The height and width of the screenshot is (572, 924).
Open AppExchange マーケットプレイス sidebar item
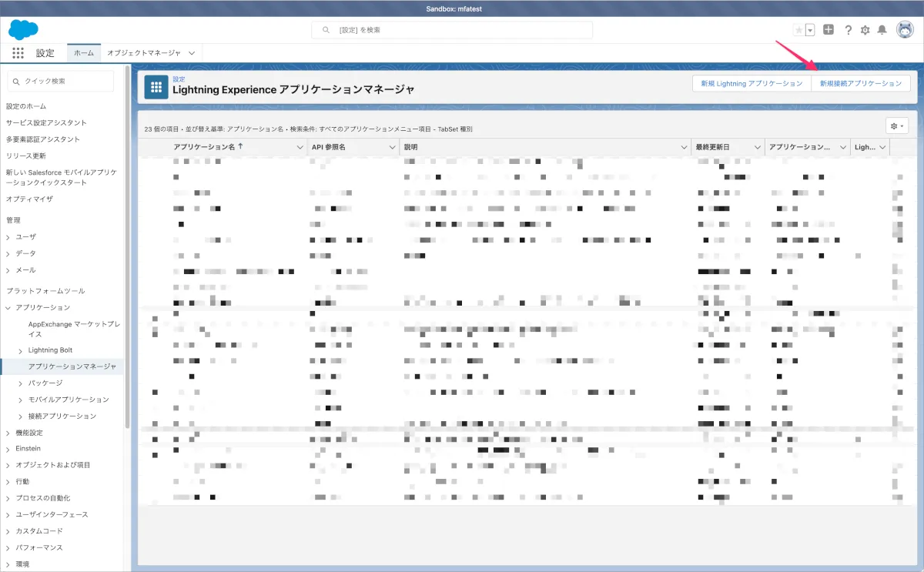click(x=74, y=329)
